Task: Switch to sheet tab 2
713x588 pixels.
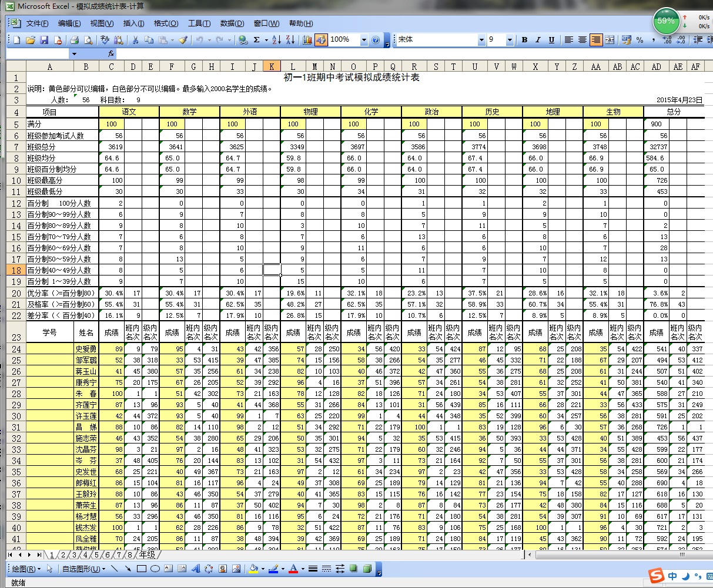Action: click(62, 555)
